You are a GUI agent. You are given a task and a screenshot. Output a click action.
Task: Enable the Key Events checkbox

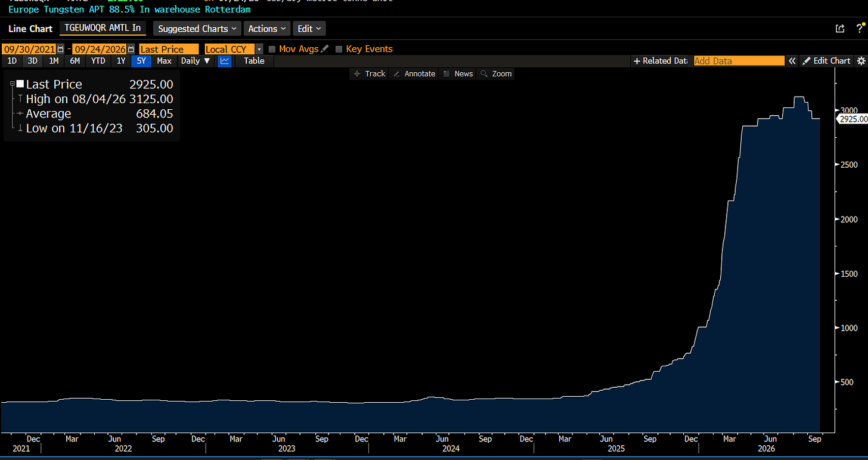pyautogui.click(x=339, y=49)
